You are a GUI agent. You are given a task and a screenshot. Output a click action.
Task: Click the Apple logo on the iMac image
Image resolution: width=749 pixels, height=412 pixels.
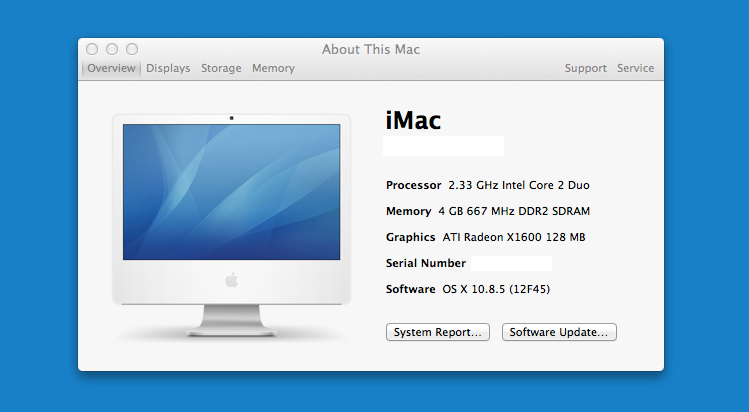[232, 280]
